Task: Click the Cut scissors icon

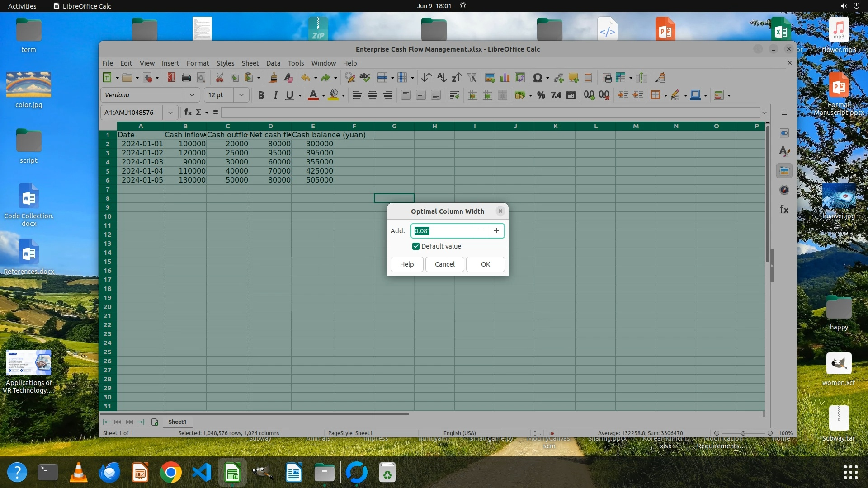Action: [220, 78]
